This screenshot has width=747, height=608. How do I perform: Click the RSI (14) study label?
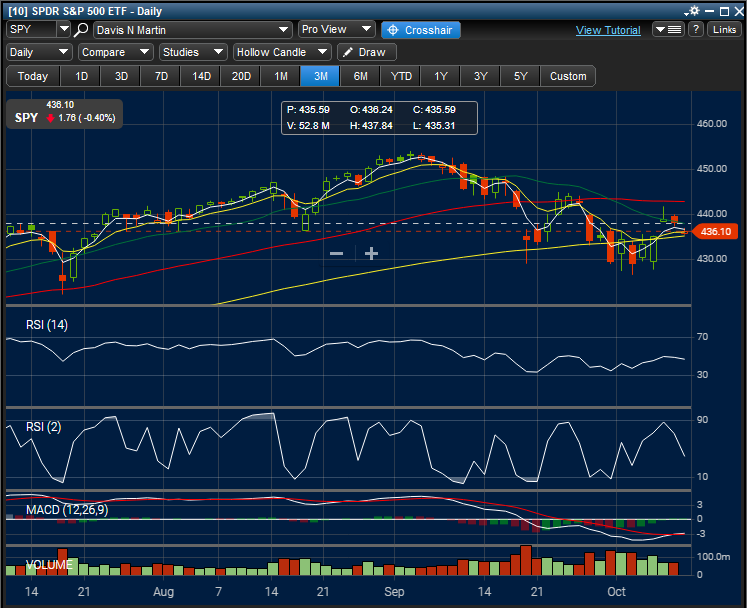[x=47, y=325]
